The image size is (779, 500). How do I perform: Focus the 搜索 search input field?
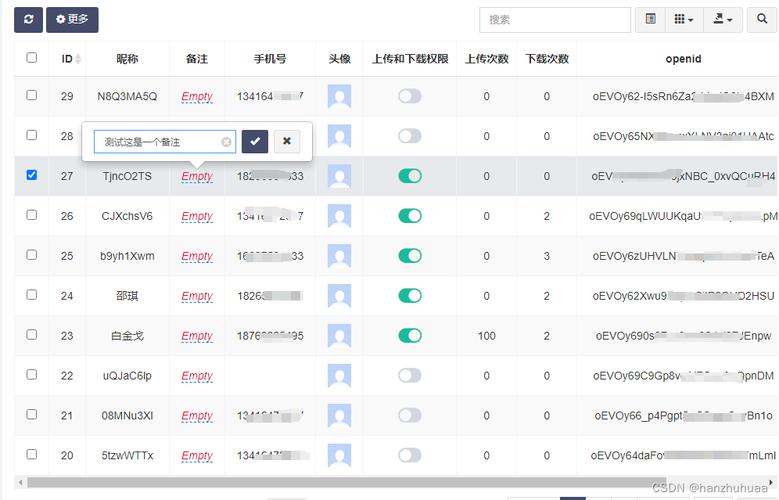pos(555,20)
